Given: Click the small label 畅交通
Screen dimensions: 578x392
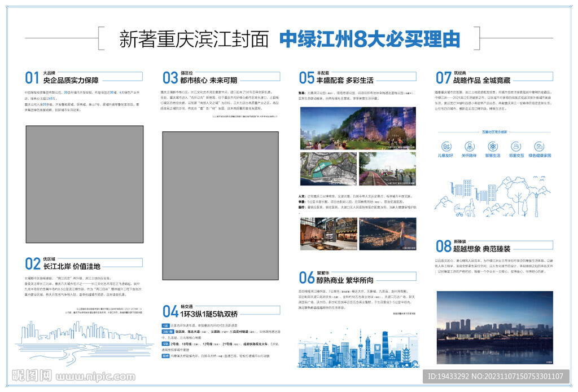Looking at the screenshot, I should coord(186,306).
